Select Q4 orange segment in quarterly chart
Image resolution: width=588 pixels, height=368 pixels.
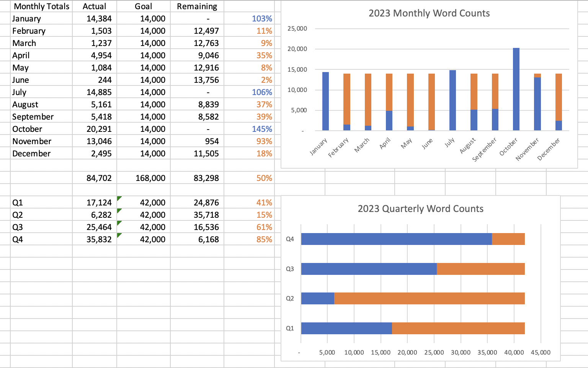(x=508, y=239)
